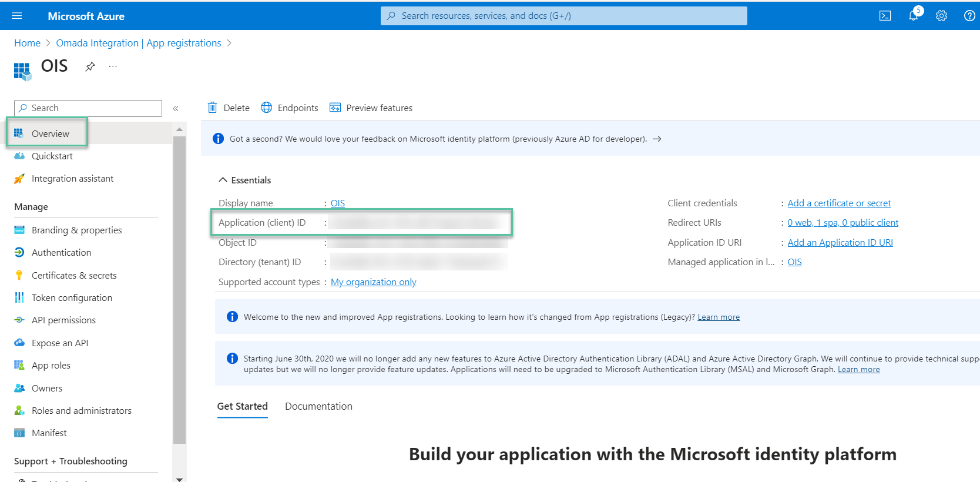Click the Preview features icon
This screenshot has height=482, width=980.
[335, 108]
